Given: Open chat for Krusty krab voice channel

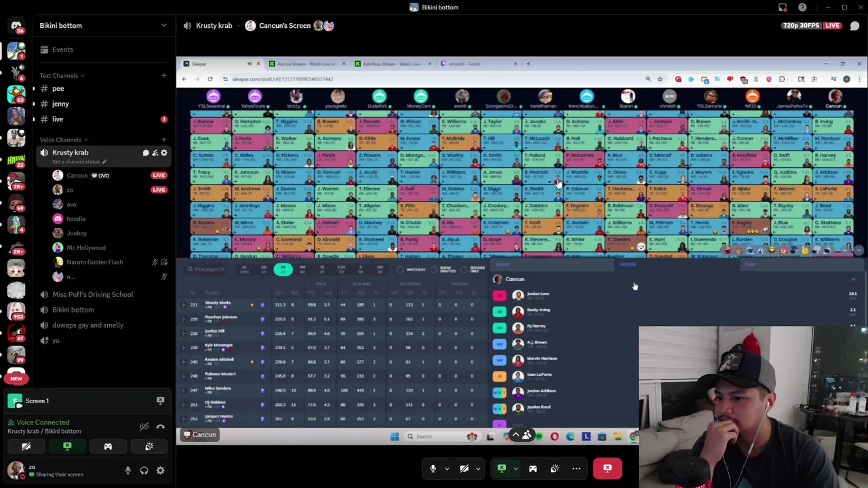Looking at the screenshot, I should (145, 153).
